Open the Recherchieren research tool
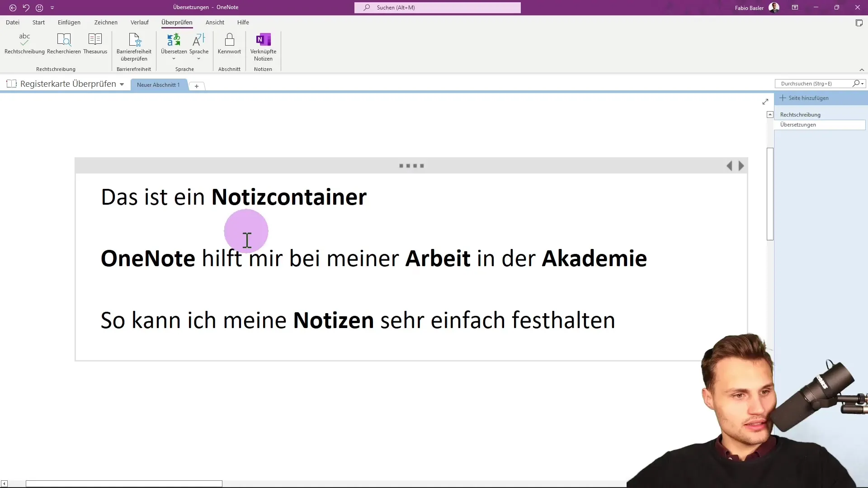Image resolution: width=868 pixels, height=488 pixels. pyautogui.click(x=64, y=44)
